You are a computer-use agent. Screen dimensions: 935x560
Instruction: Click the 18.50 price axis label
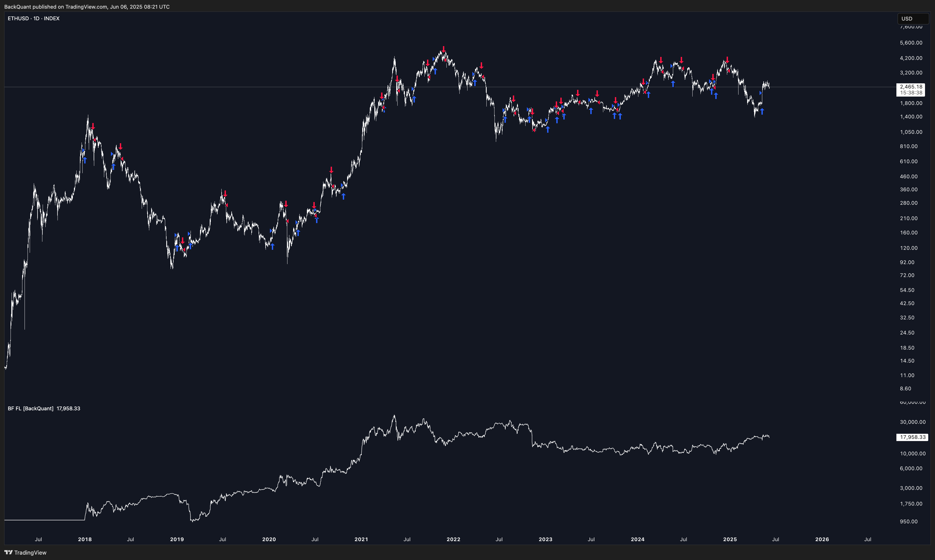point(907,347)
